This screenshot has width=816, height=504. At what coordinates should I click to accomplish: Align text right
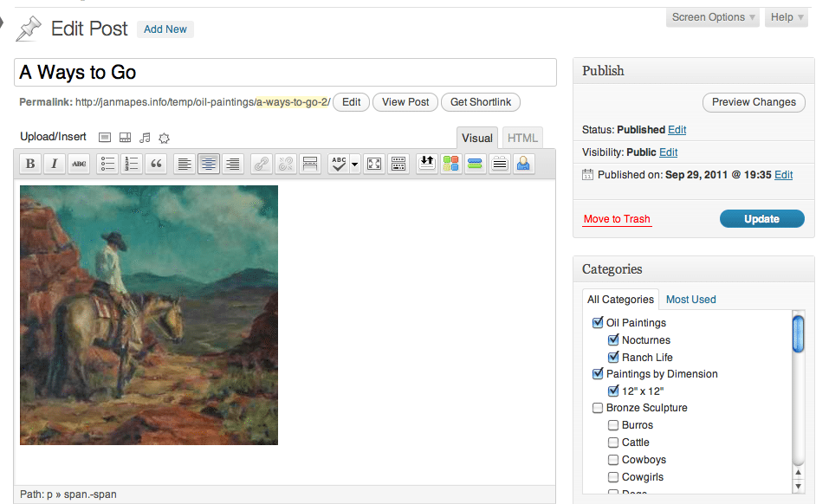[x=233, y=164]
